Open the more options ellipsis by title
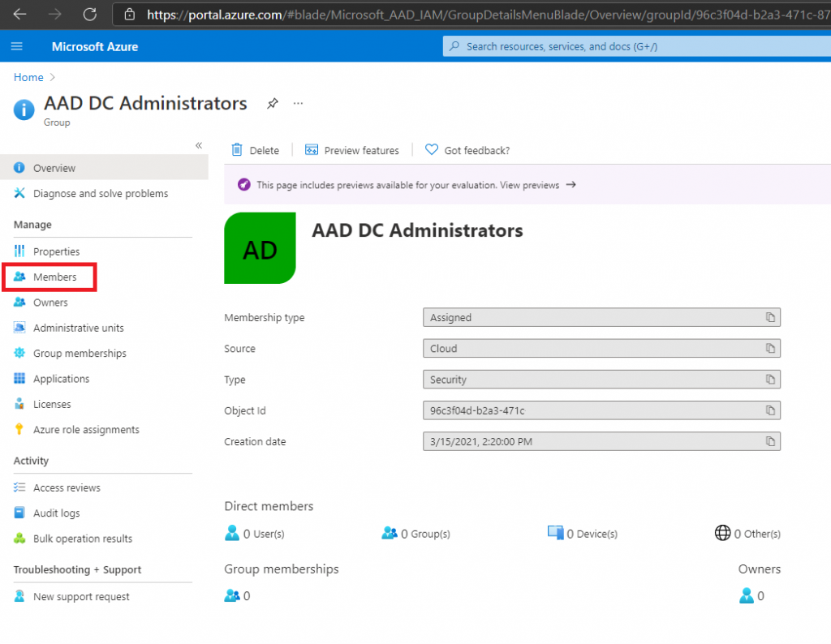831x644 pixels. (299, 103)
